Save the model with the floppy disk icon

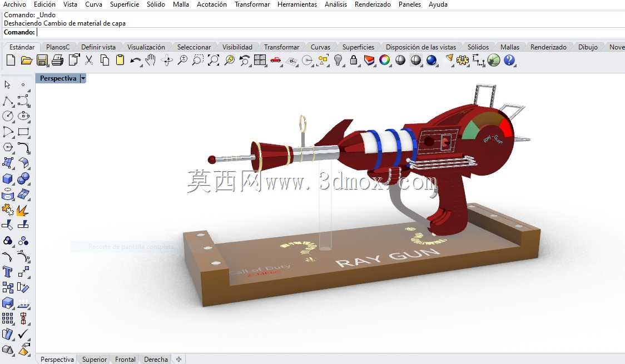pyautogui.click(x=42, y=60)
